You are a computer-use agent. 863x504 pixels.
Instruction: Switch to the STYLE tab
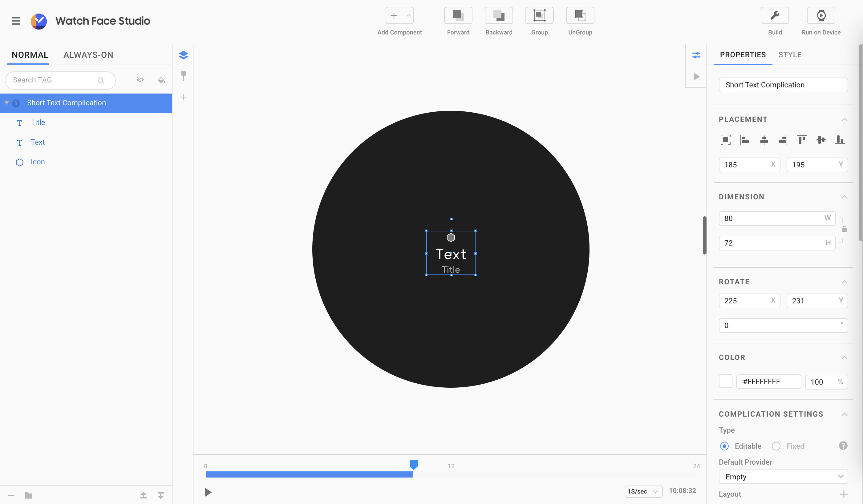pyautogui.click(x=790, y=55)
